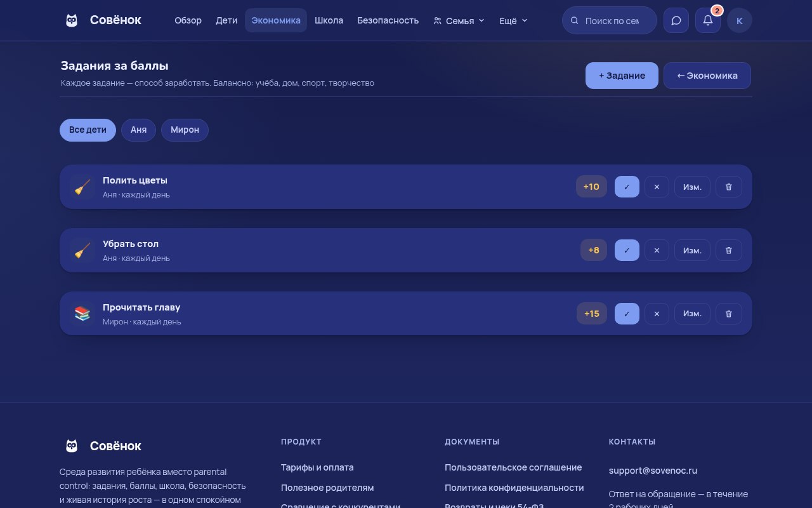Delete the Полить цветы task
812x508 pixels.
(729, 187)
